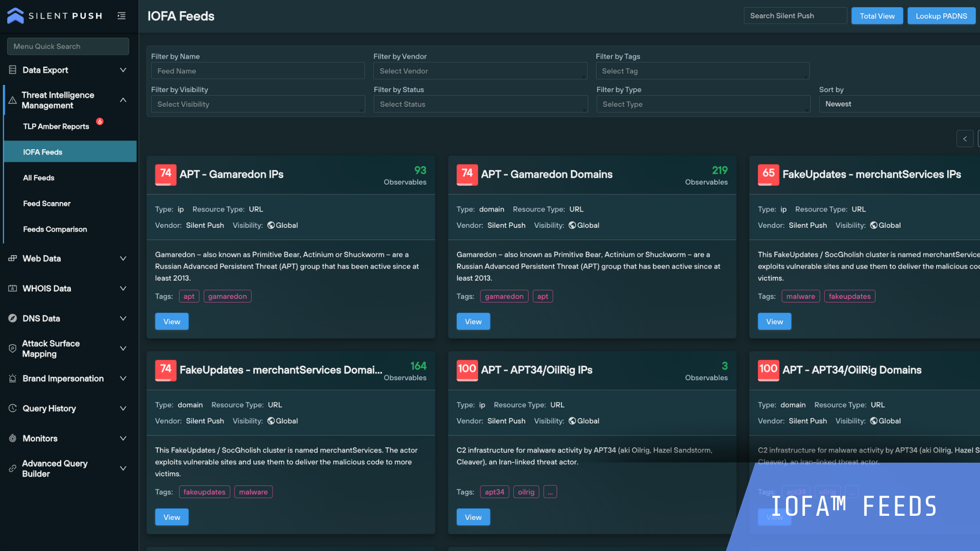Click score badge 65 on merchantServices IPs
Image resolution: width=980 pixels, height=551 pixels.
(x=769, y=174)
